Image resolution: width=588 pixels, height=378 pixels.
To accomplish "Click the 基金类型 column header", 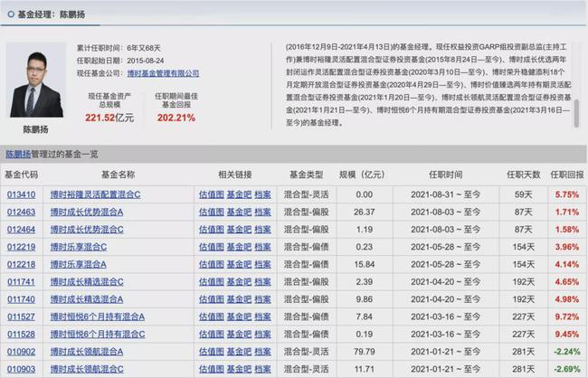I will point(307,175).
